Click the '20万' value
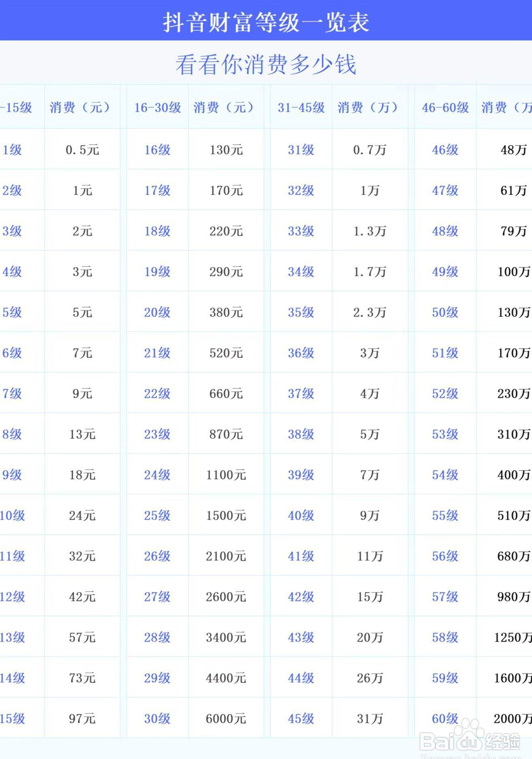Screen dimensions: 532x759 click(x=370, y=638)
